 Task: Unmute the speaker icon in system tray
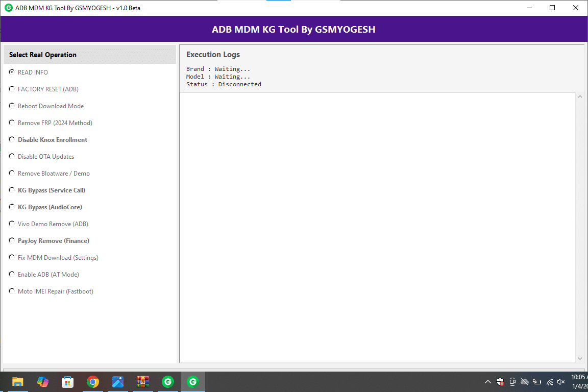click(x=561, y=381)
